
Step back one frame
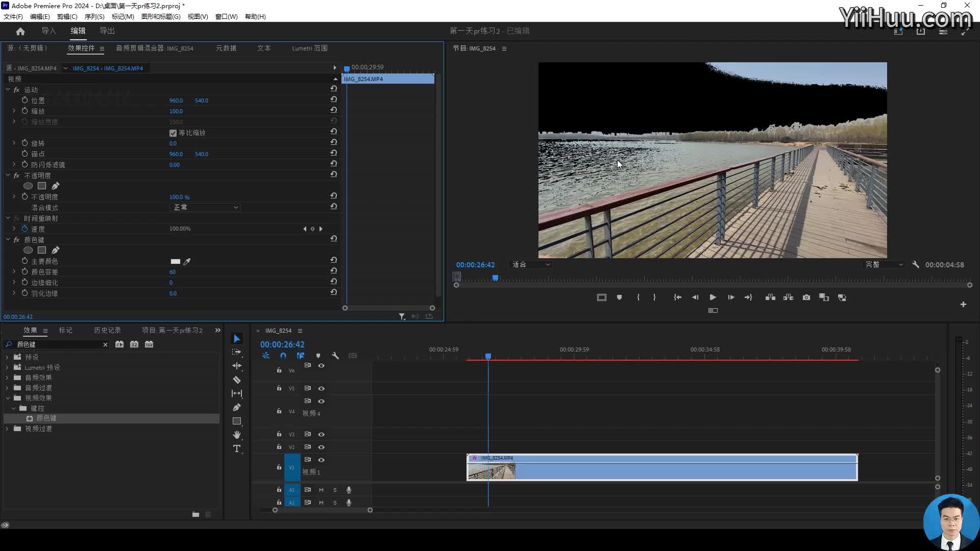(695, 297)
